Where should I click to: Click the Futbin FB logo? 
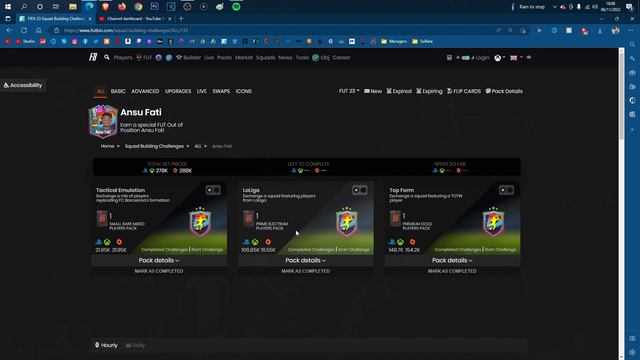93,57
